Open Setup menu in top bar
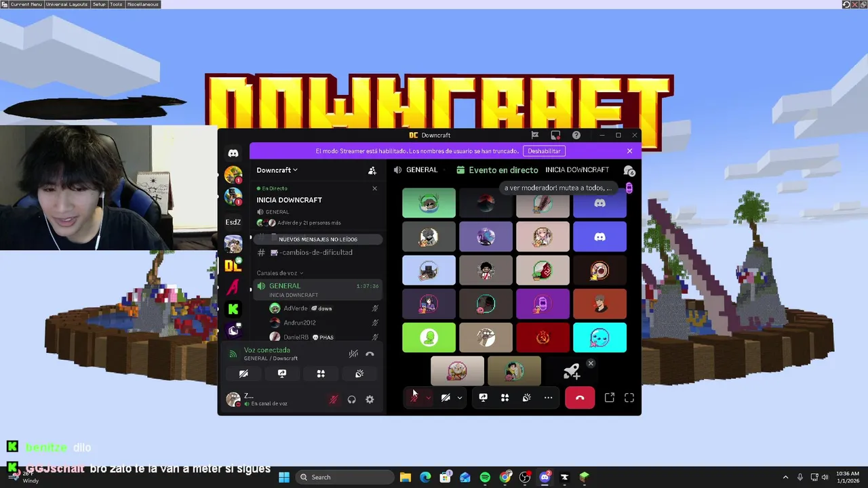 click(x=99, y=4)
